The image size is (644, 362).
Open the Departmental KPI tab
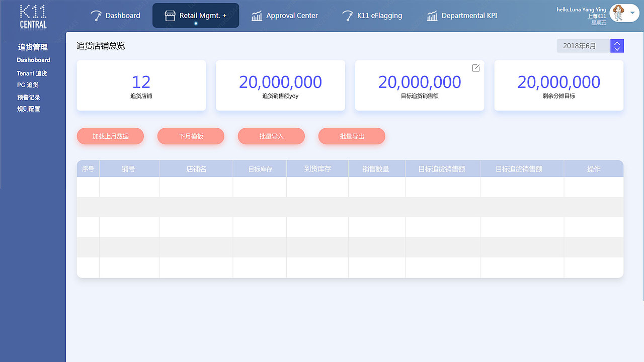tap(462, 16)
